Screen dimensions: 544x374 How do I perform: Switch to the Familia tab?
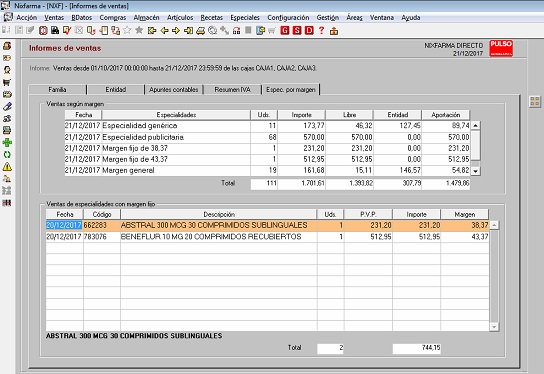pos(57,90)
